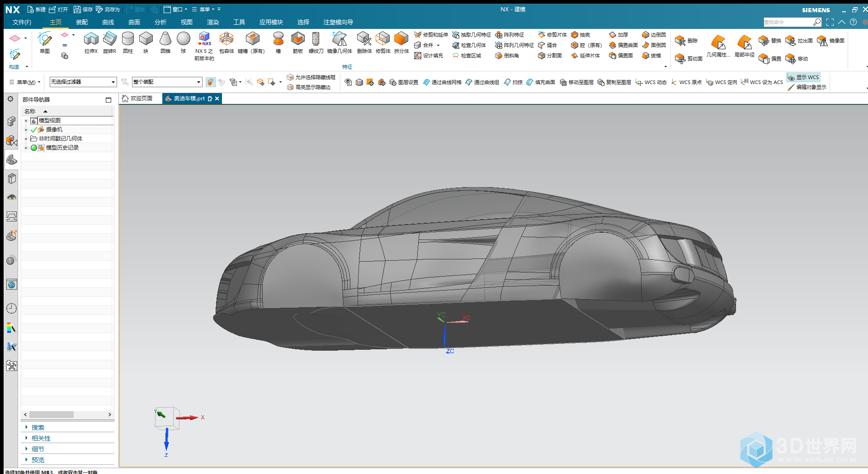Open the Bounding Body (包容体) tool
868x474 pixels.
tap(226, 42)
